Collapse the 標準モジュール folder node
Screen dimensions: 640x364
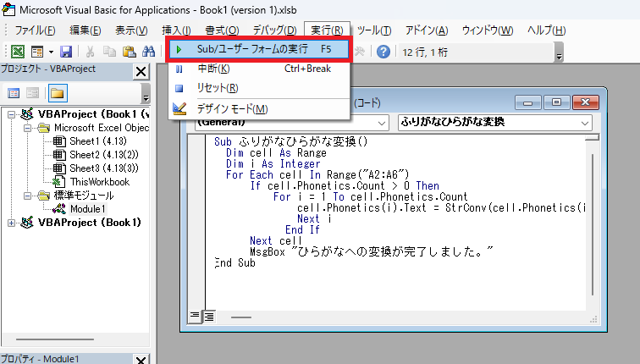[x=27, y=195]
